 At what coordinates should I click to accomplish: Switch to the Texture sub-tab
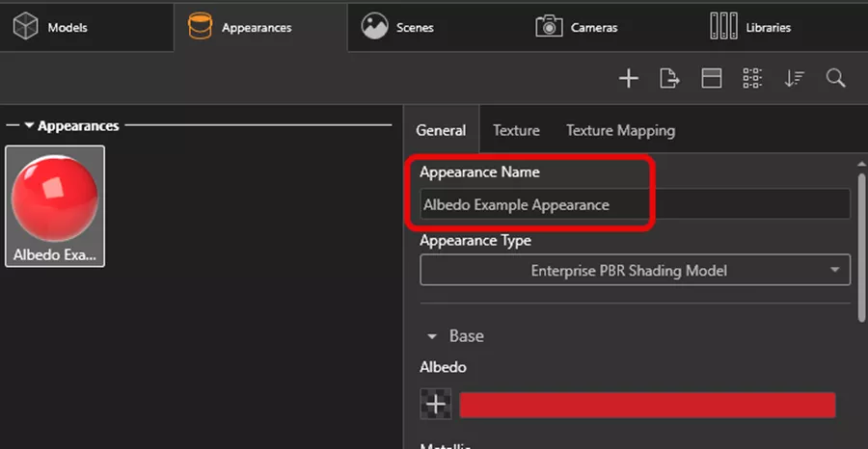point(516,130)
